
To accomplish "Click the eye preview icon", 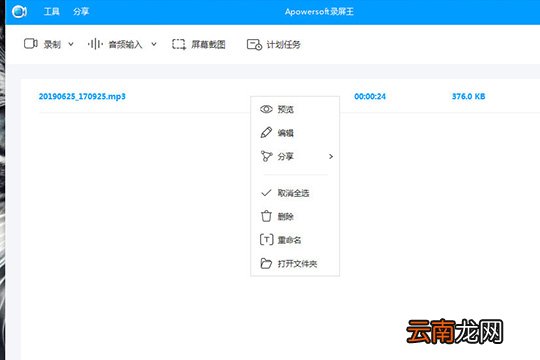I will coord(266,109).
